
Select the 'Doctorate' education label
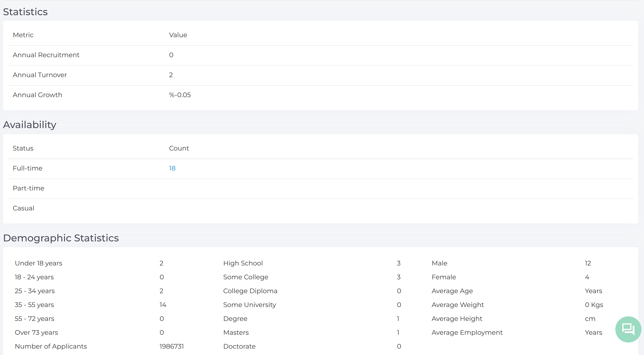point(239,347)
